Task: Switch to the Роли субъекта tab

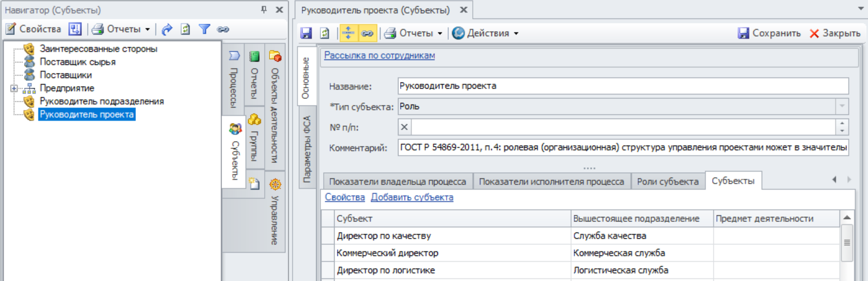Action: click(667, 182)
